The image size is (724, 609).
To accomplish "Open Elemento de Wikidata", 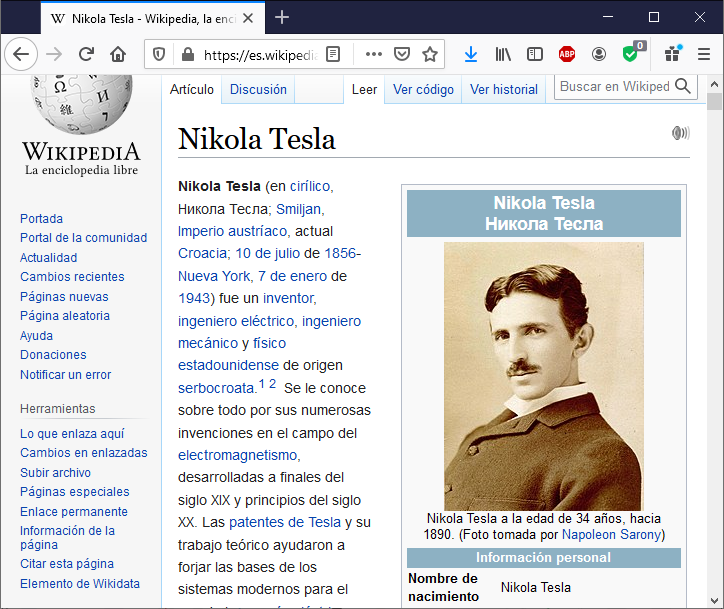I will [79, 584].
